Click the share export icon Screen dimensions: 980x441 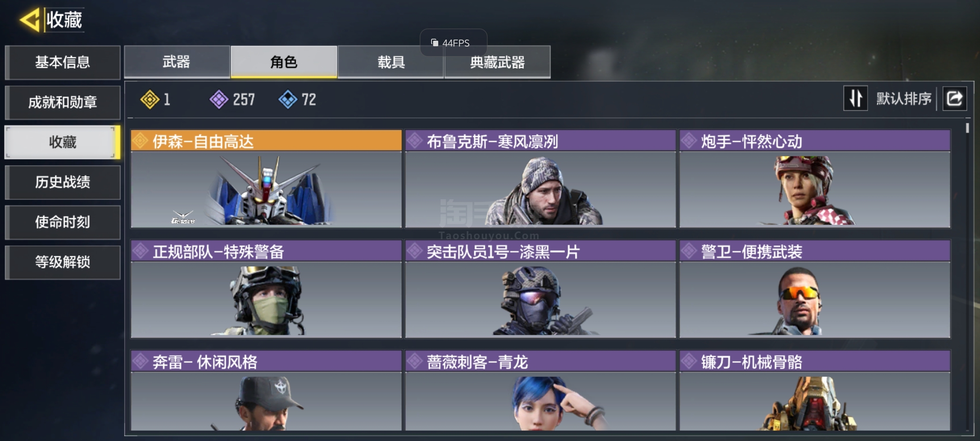click(955, 98)
